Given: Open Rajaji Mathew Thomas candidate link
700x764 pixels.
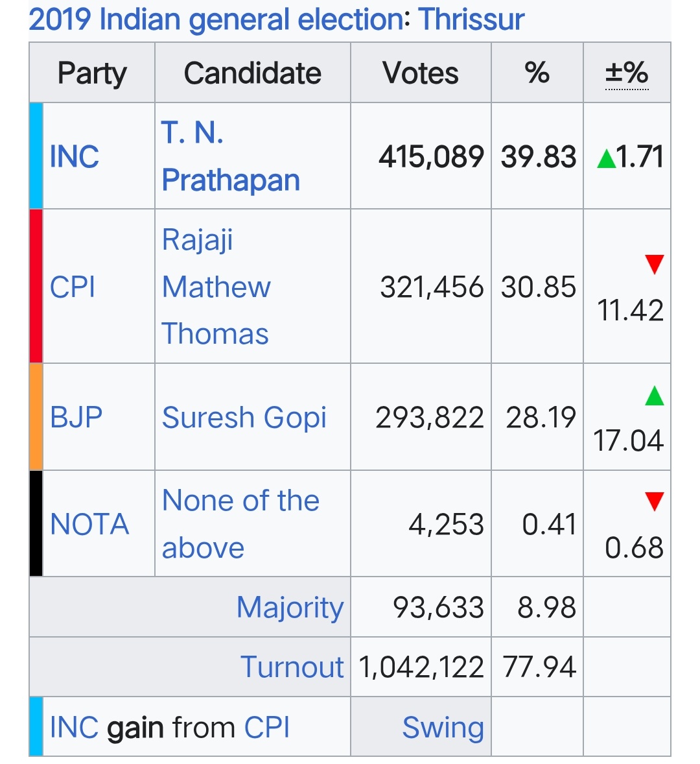Looking at the screenshot, I should click(x=216, y=287).
